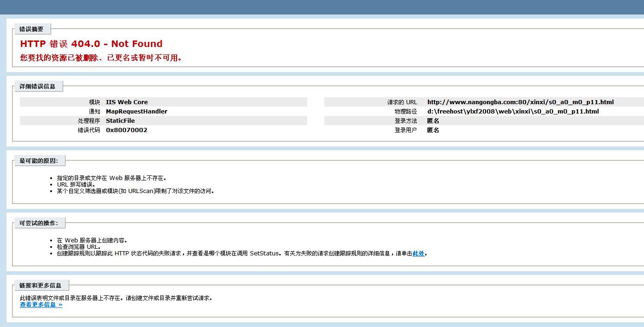The image size is (644, 327).
Task: Click the '此处' hyperlink about trace rules
Action: coord(418,254)
